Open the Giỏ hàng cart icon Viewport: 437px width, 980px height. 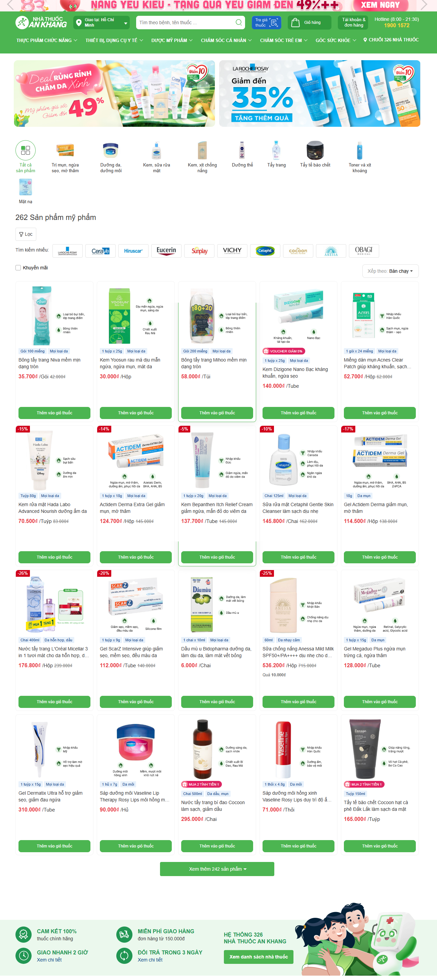pyautogui.click(x=295, y=23)
